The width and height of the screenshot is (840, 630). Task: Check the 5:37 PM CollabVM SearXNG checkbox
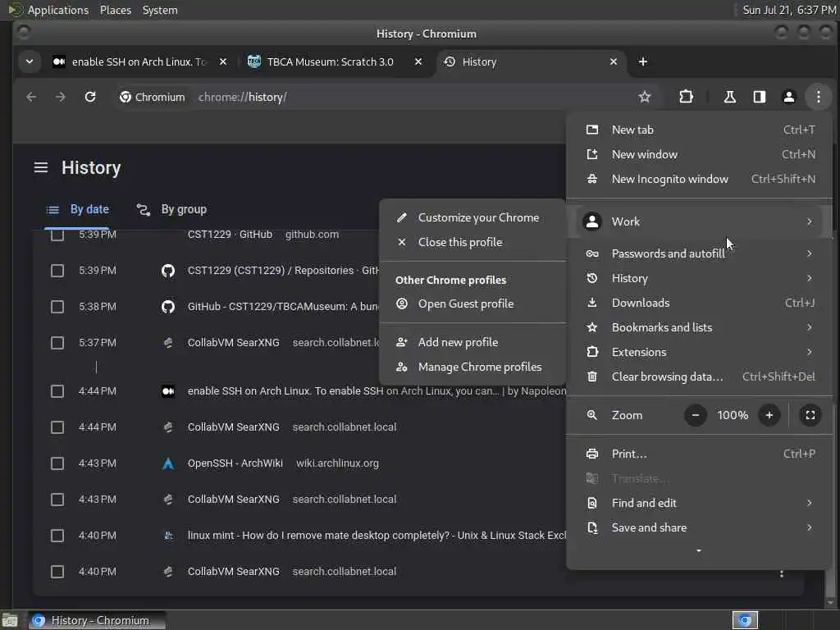tap(57, 343)
